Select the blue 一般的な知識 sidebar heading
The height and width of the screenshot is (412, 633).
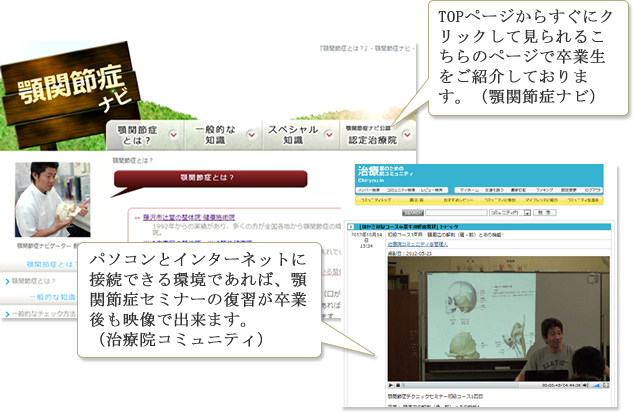coord(52,297)
